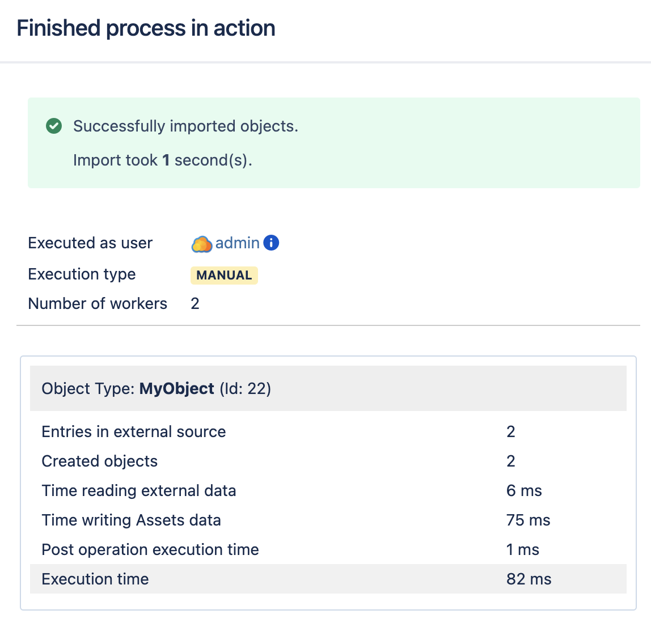
Task: Open the admin user link
Action: point(237,243)
